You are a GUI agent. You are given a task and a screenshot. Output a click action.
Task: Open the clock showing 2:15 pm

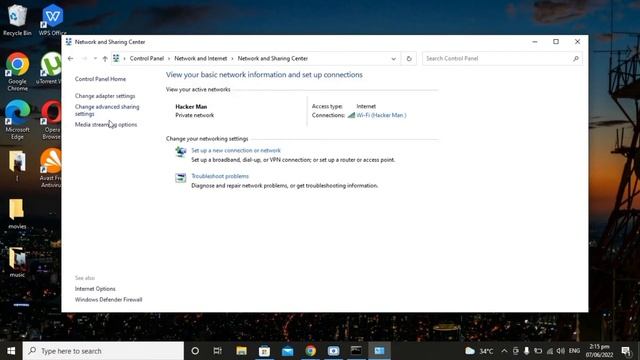(599, 351)
